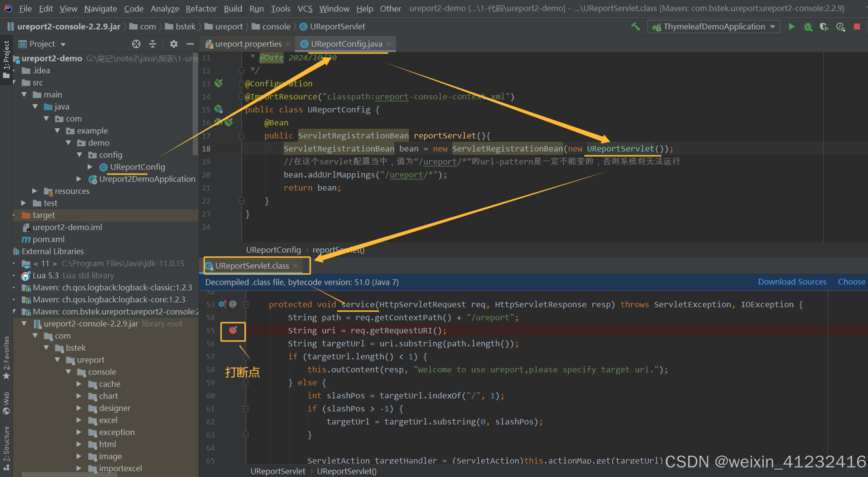Toggle breakpoint at line 55

233,330
